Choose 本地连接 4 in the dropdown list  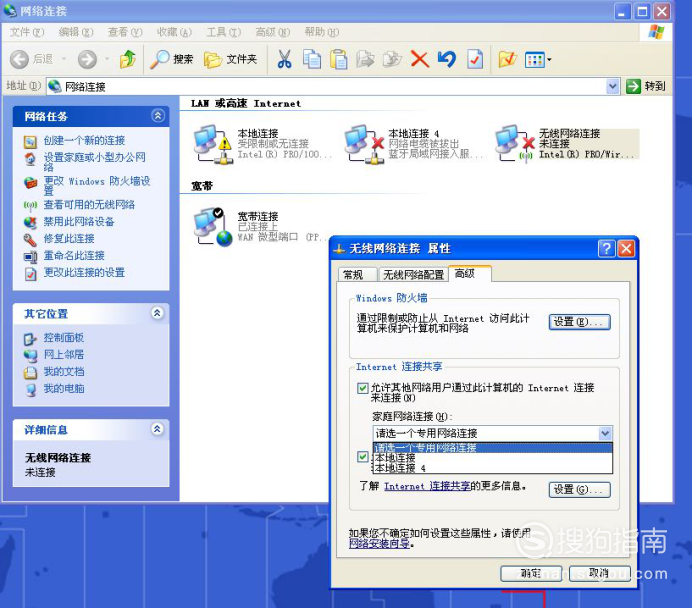click(x=493, y=468)
